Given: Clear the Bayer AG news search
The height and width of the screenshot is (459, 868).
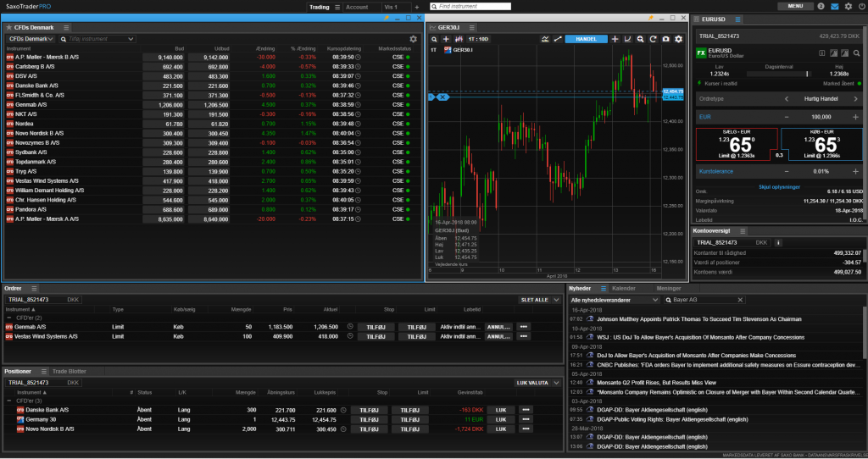Looking at the screenshot, I should tap(741, 300).
